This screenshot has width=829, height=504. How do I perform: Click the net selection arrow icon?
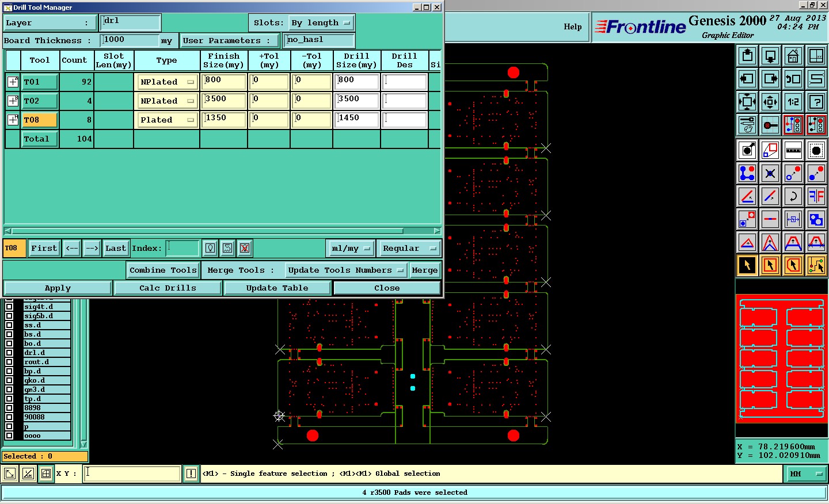(816, 265)
